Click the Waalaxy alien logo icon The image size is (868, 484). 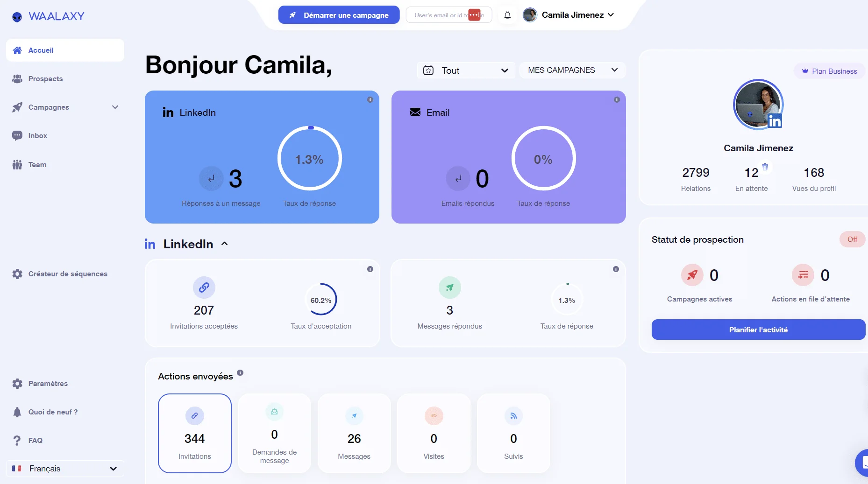tap(17, 17)
